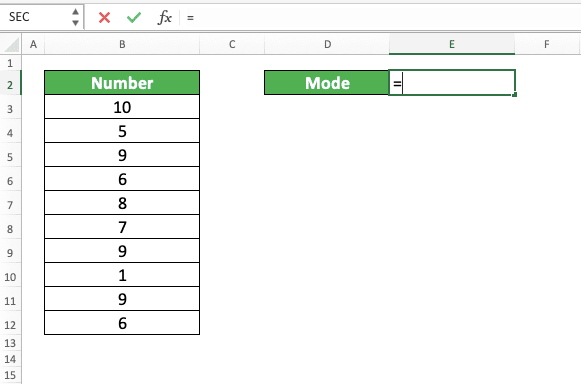Image resolution: width=581 pixels, height=384 pixels.
Task: Click the cell containing 5
Action: (x=122, y=131)
